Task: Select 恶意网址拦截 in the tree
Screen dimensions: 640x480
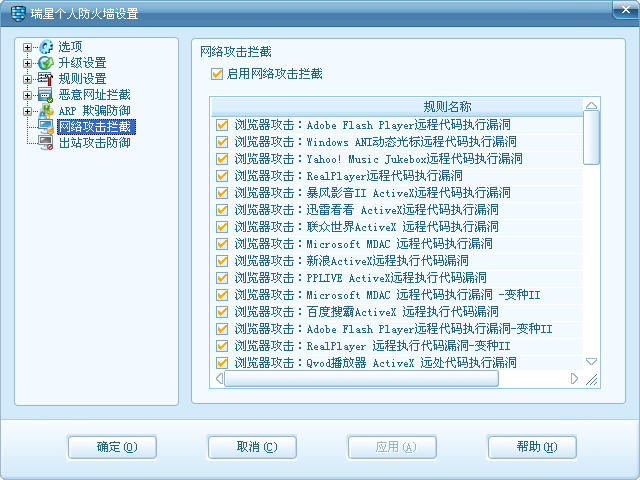Action: 94,95
